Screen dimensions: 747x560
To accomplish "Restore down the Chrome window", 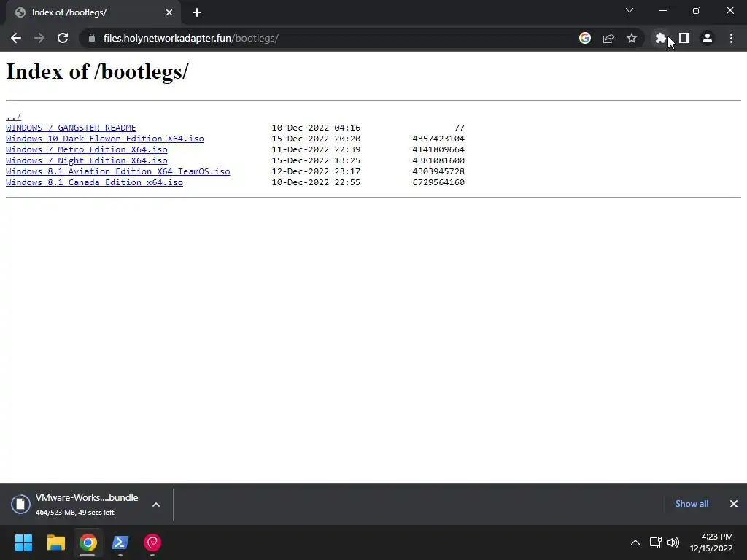I will [697, 10].
